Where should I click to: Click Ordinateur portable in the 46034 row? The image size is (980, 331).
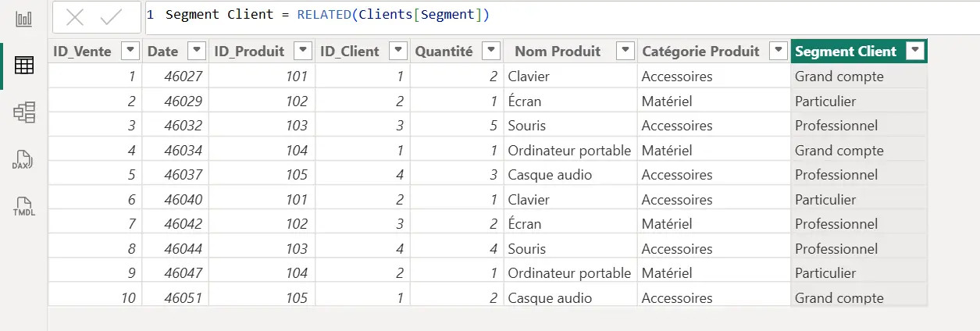(x=569, y=151)
